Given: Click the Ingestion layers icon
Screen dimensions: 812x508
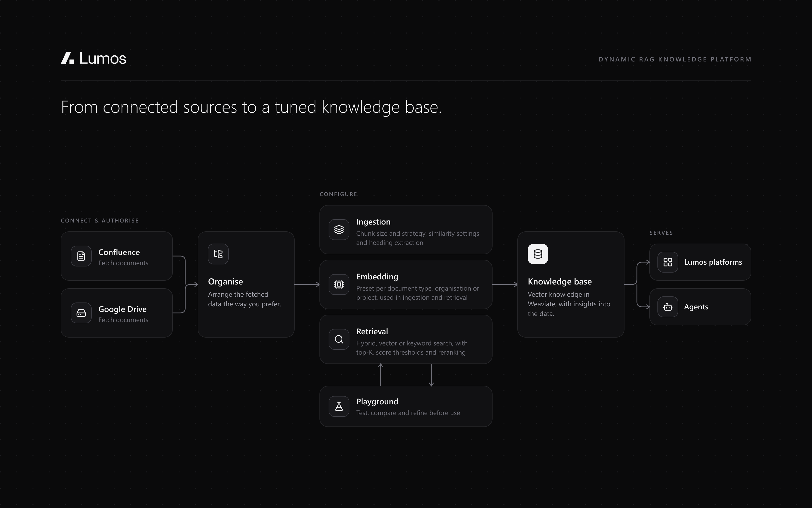Looking at the screenshot, I should click(339, 229).
